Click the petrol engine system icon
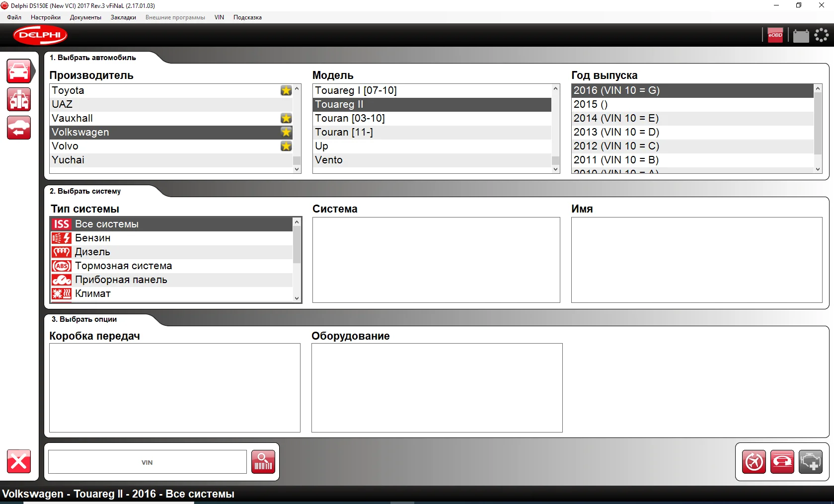This screenshot has width=834, height=504. [62, 238]
